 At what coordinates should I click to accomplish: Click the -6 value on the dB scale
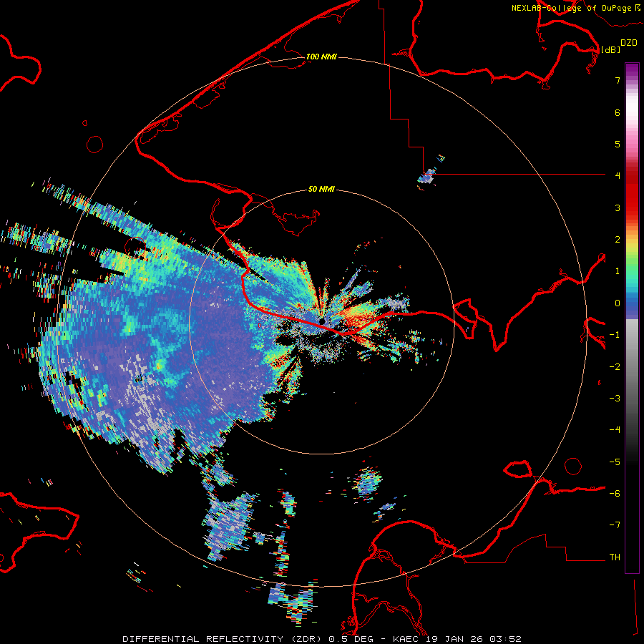pos(615,494)
